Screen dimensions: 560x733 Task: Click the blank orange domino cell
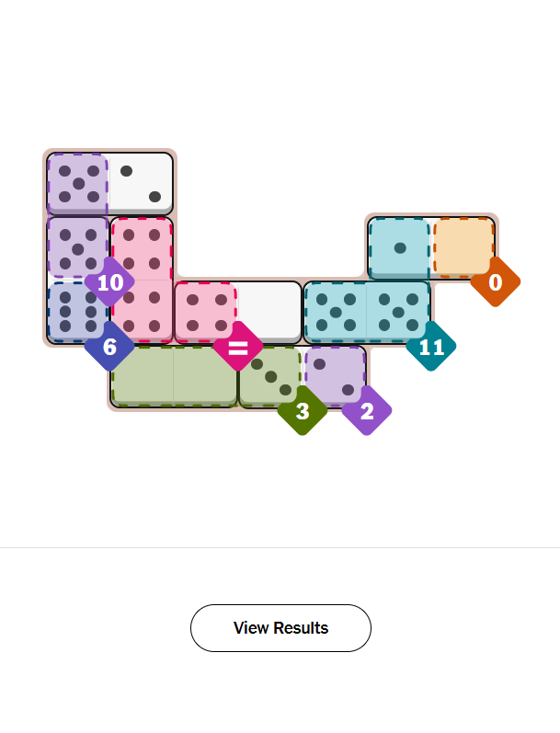(463, 247)
